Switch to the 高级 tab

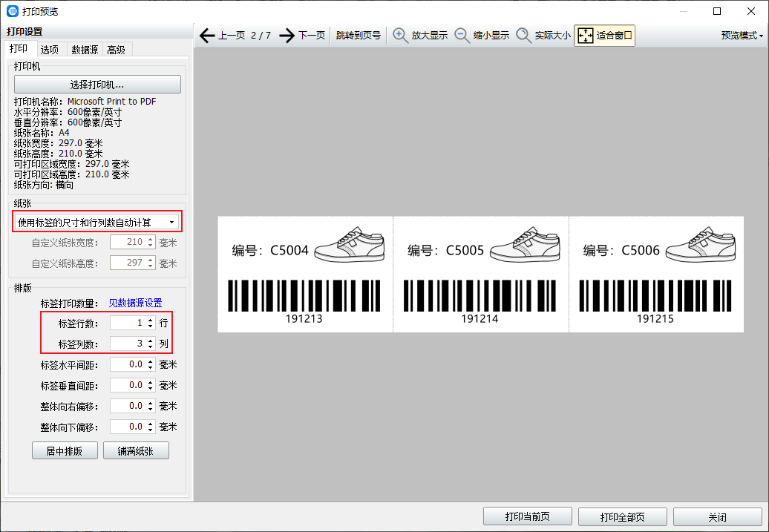pyautogui.click(x=117, y=50)
